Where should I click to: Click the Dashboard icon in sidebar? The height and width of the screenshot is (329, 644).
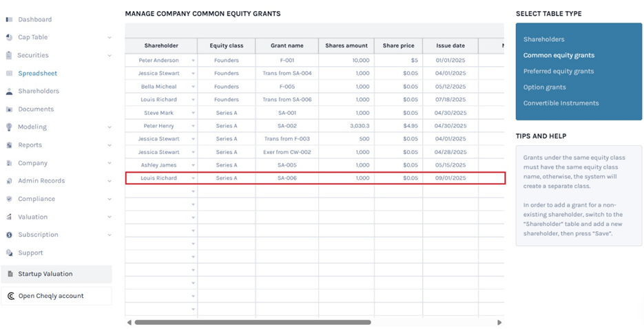(x=9, y=19)
